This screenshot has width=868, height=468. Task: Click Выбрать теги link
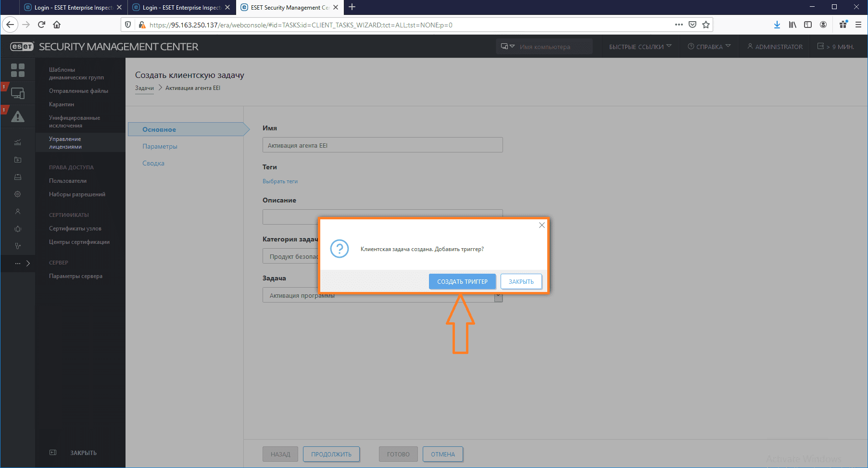click(280, 181)
